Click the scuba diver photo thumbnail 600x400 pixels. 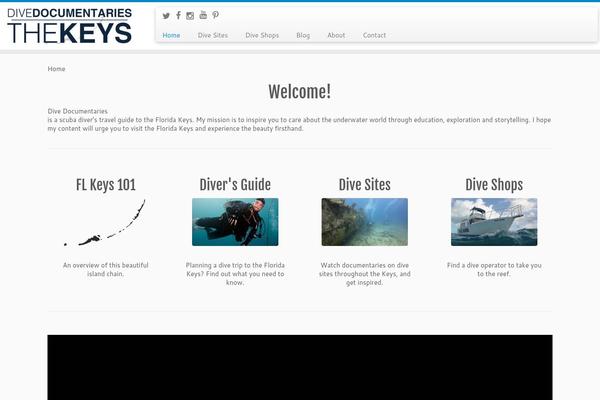pos(235,222)
